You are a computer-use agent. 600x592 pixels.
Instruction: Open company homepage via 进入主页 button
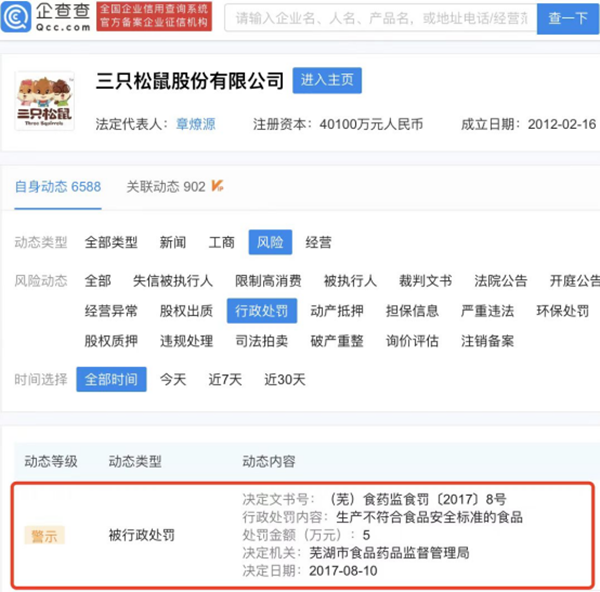(327, 81)
